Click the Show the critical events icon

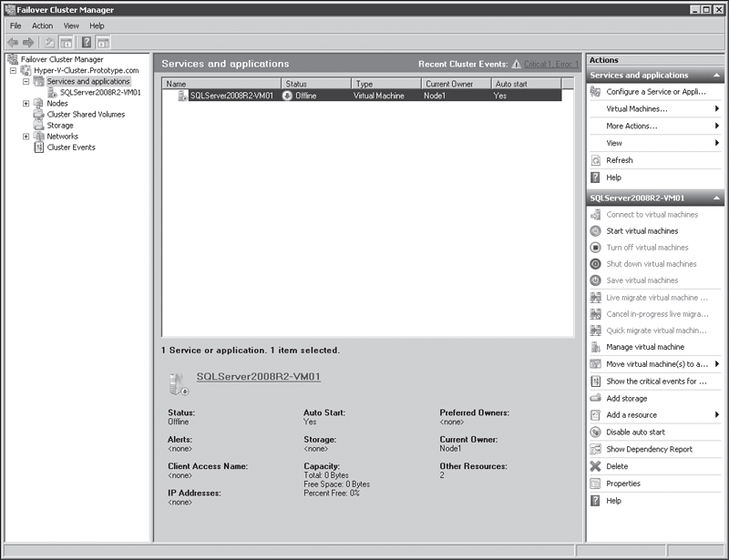(x=596, y=382)
